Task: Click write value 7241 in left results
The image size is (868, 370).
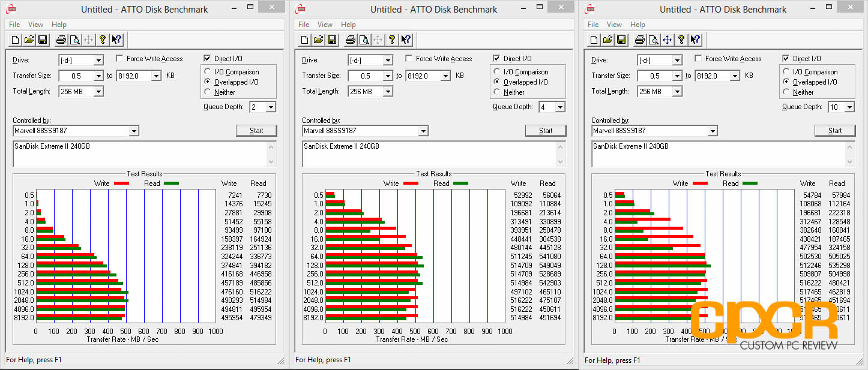Action: (235, 195)
